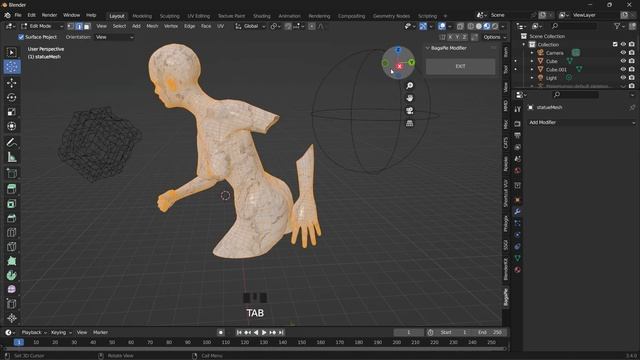
Task: Expand the Cube.001 item in outliner
Action: [x=532, y=70]
